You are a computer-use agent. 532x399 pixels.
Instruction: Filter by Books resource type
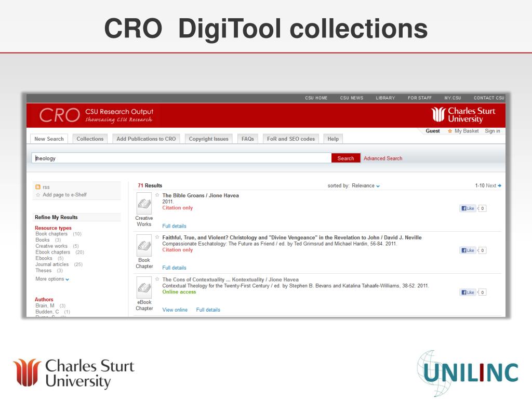pos(43,240)
